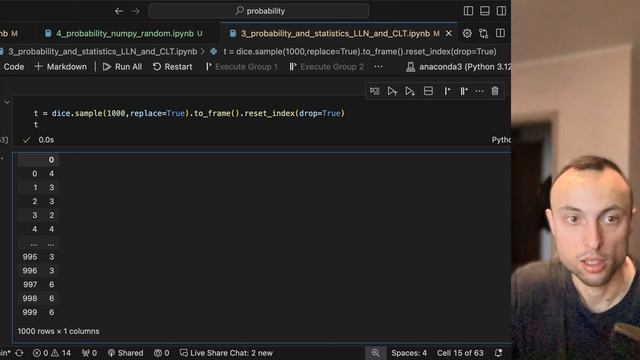
Task: Click the Live Share Shared status
Action: [x=125, y=353]
